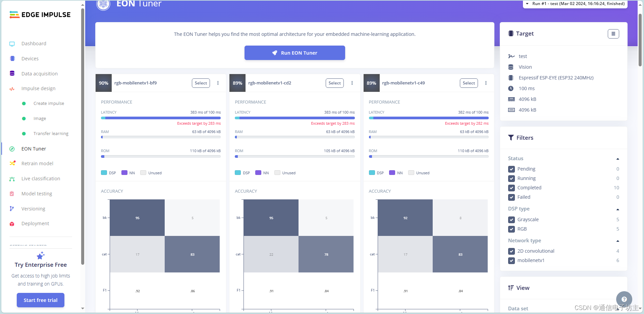Click the EON Tuner header logo icon
The image size is (644, 314).
coord(103,4)
